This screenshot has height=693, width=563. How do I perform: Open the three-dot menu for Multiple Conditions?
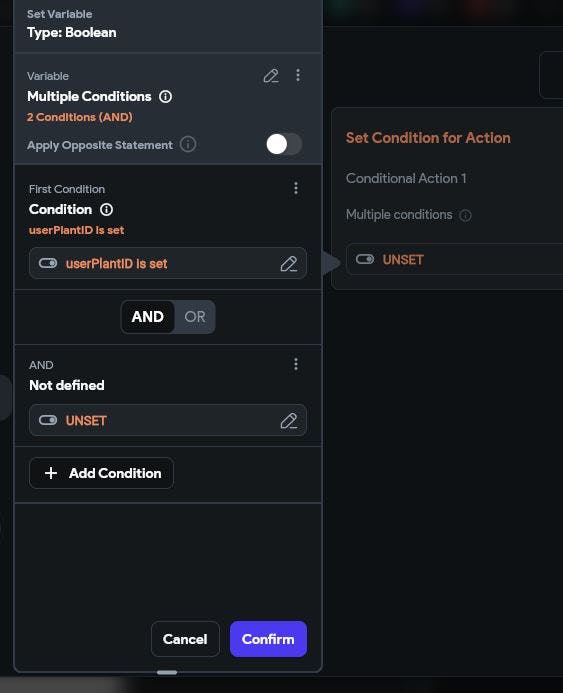pos(298,76)
